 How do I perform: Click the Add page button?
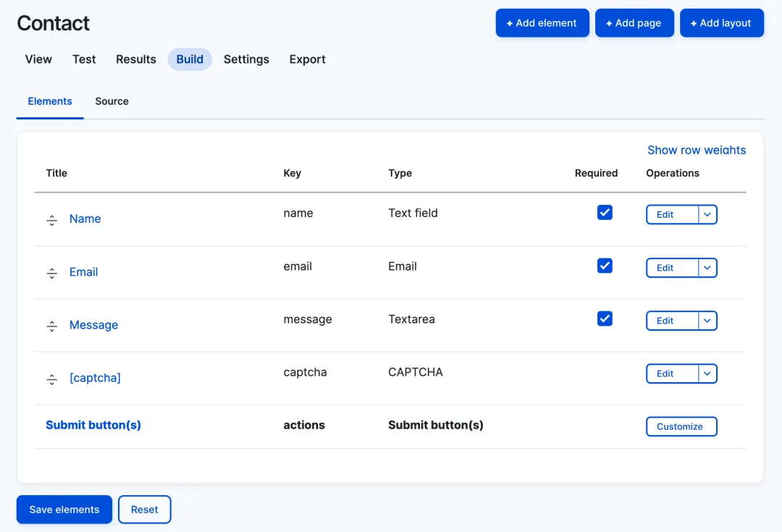[634, 23]
